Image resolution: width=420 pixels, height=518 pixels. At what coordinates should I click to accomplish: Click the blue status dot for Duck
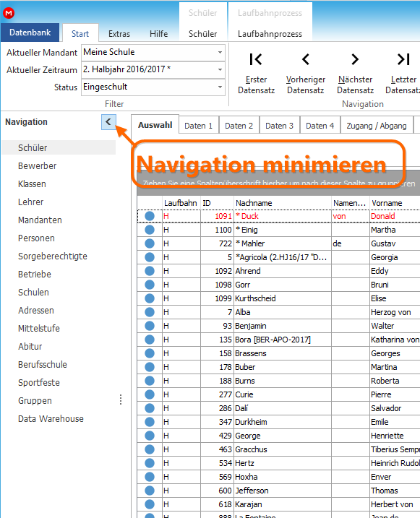[x=150, y=216]
